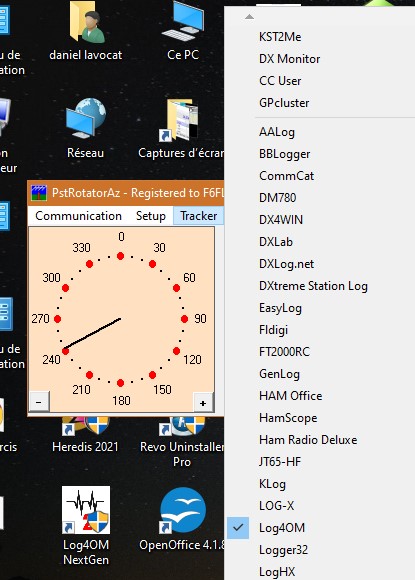Screen dimensions: 415x580
Task: Click the 330 degree red dot on dial
Action: click(x=89, y=264)
